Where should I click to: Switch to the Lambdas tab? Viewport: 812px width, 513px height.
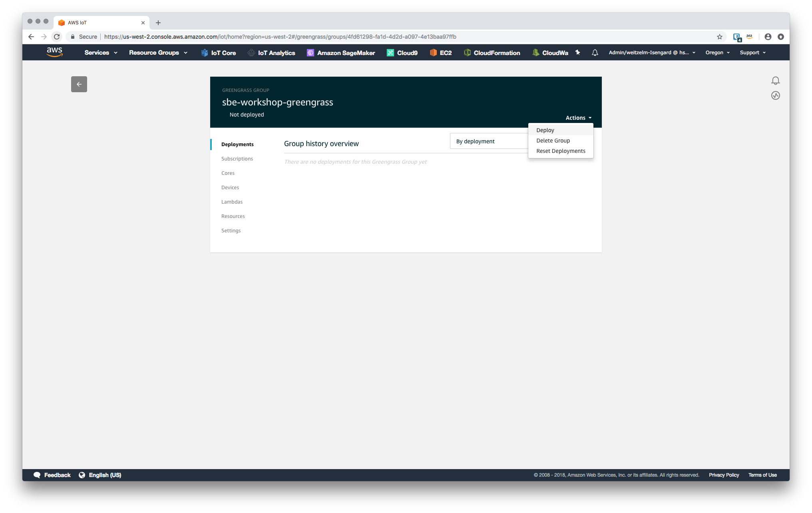(x=232, y=202)
